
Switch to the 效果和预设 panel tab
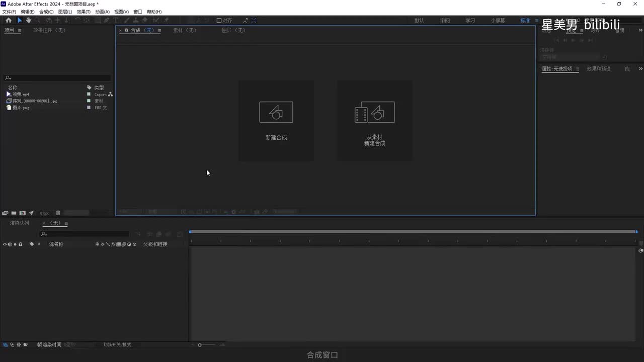tap(599, 69)
